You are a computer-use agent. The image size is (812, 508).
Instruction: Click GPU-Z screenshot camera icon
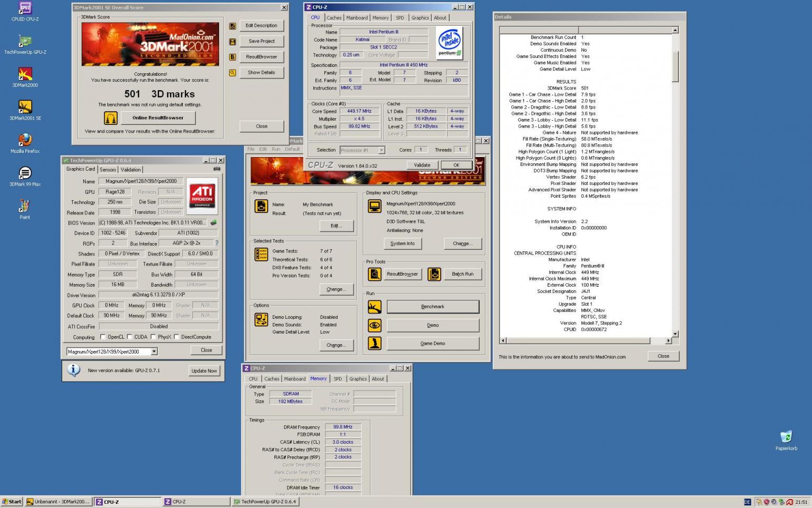216,169
